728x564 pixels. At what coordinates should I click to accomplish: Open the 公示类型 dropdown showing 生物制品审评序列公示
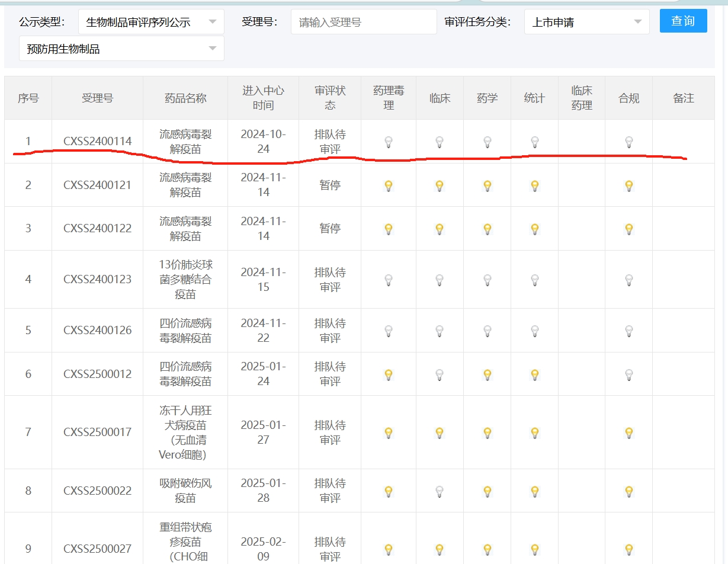point(151,22)
